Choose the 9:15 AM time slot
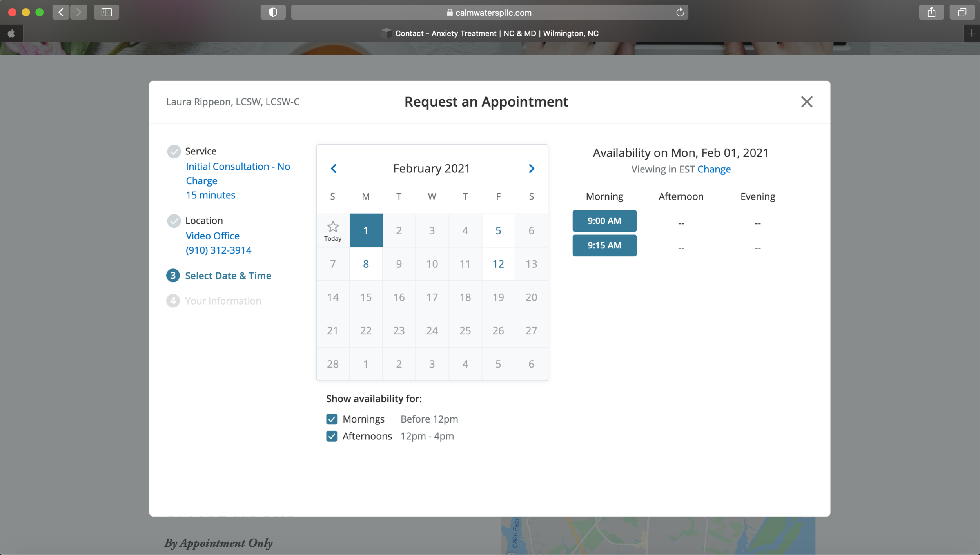The image size is (980, 555). [x=604, y=246]
